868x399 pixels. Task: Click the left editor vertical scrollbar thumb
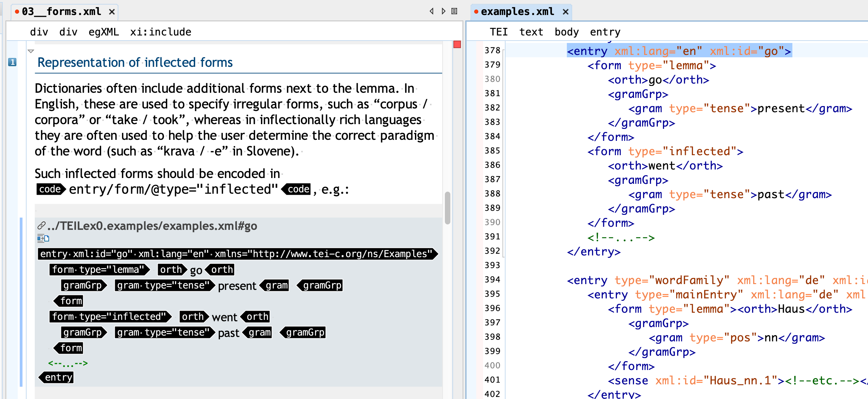(448, 208)
